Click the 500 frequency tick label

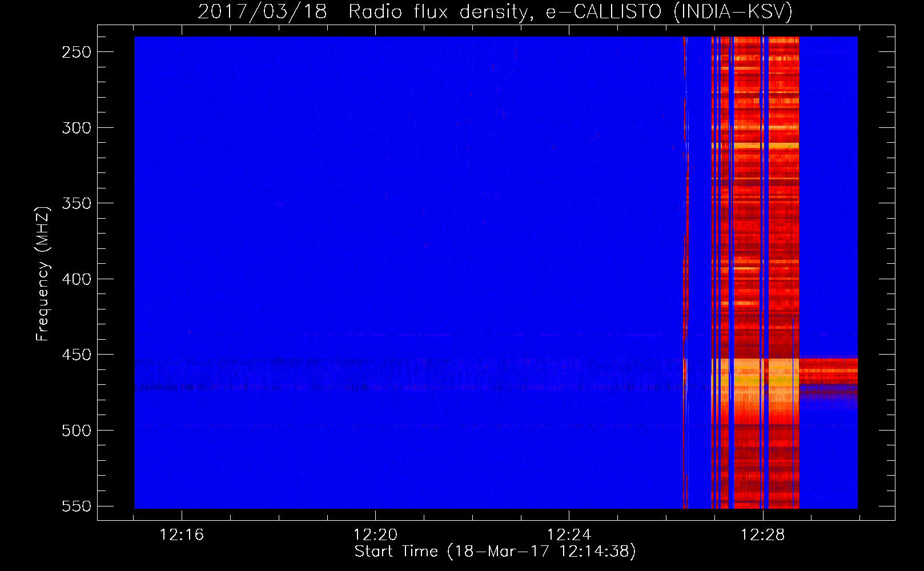point(77,431)
